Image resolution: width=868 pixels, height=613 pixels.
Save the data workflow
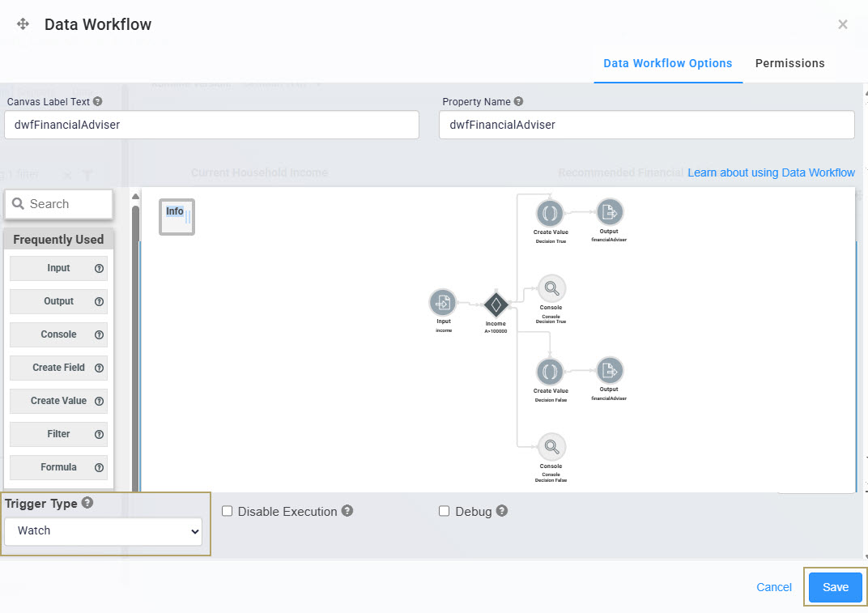pos(836,587)
